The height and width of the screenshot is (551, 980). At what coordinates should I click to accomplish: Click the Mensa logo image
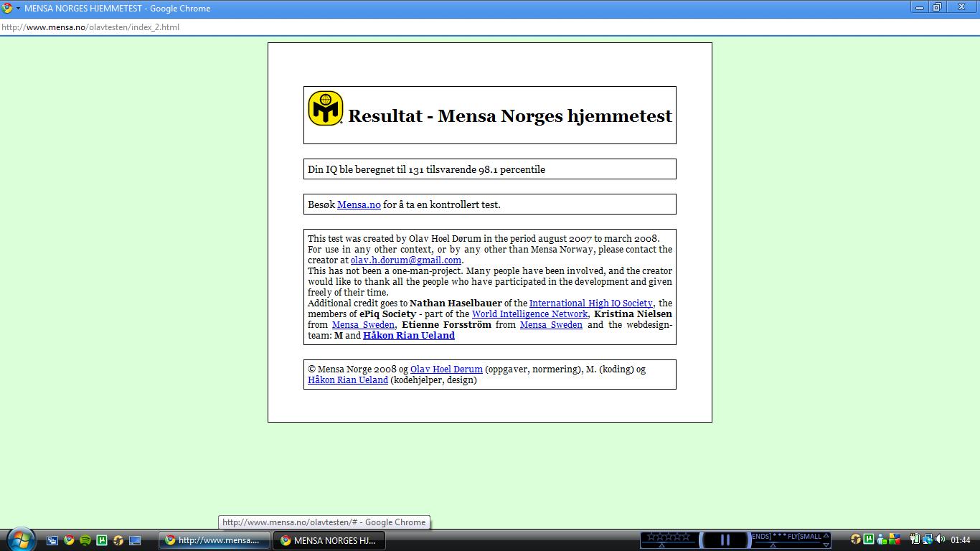(326, 108)
